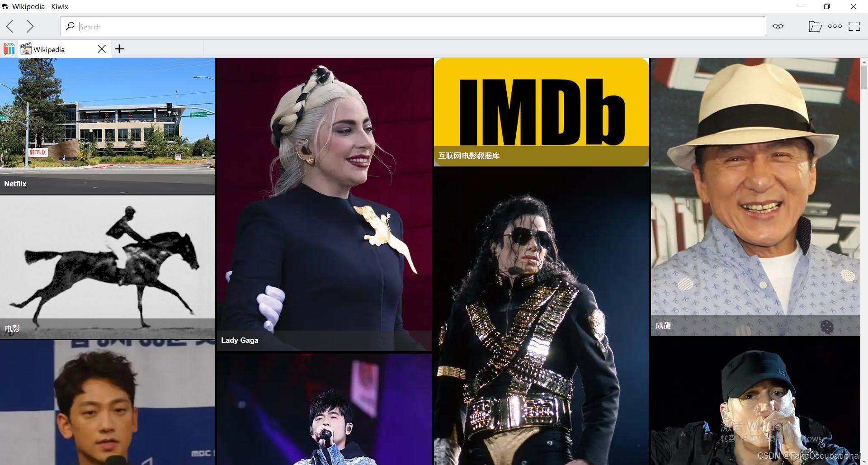
Task: Close the Kiwix window
Action: 854,6
